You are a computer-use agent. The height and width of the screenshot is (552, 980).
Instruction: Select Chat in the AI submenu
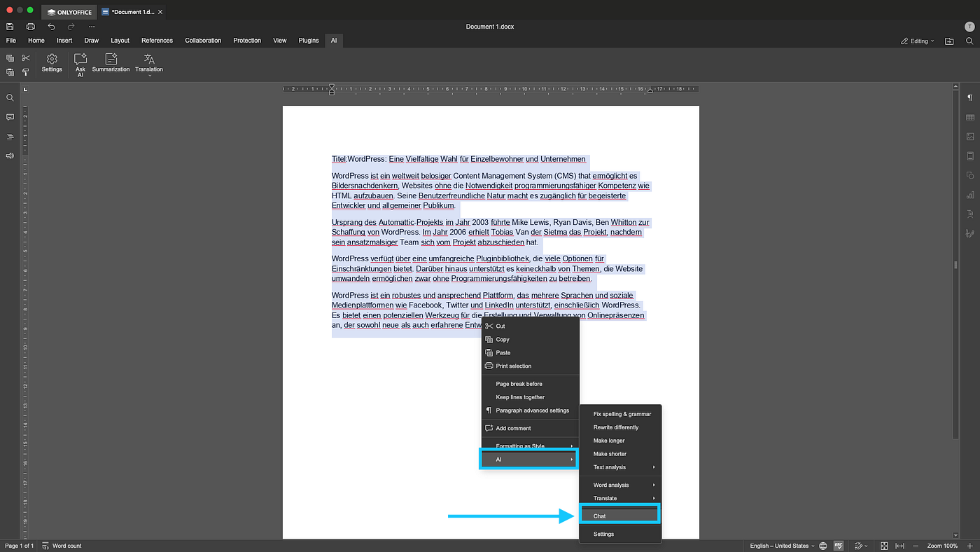(620, 516)
